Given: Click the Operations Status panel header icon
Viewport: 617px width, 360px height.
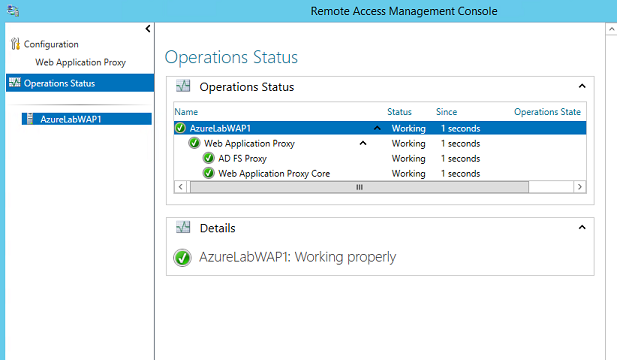Looking at the screenshot, I should pyautogui.click(x=183, y=86).
